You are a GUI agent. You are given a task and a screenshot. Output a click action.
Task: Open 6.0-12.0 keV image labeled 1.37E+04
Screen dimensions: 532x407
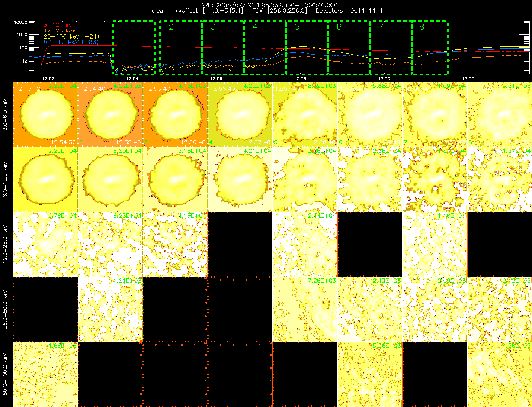pos(500,179)
